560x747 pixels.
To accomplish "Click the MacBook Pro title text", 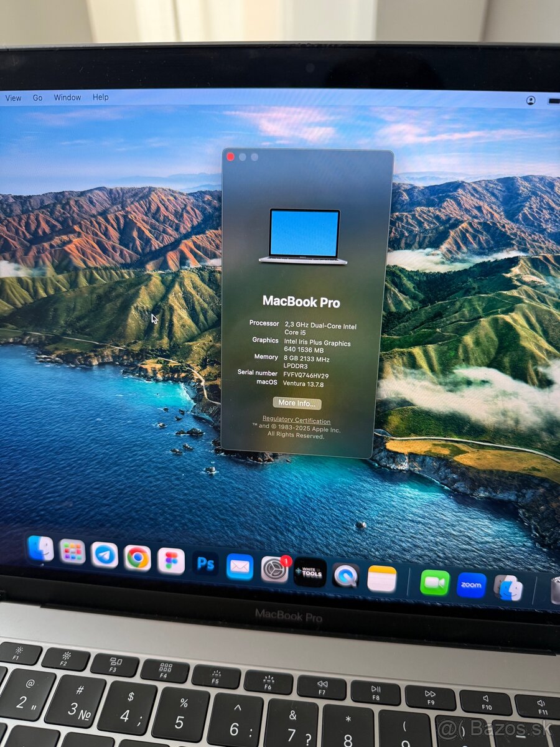I will click(301, 302).
